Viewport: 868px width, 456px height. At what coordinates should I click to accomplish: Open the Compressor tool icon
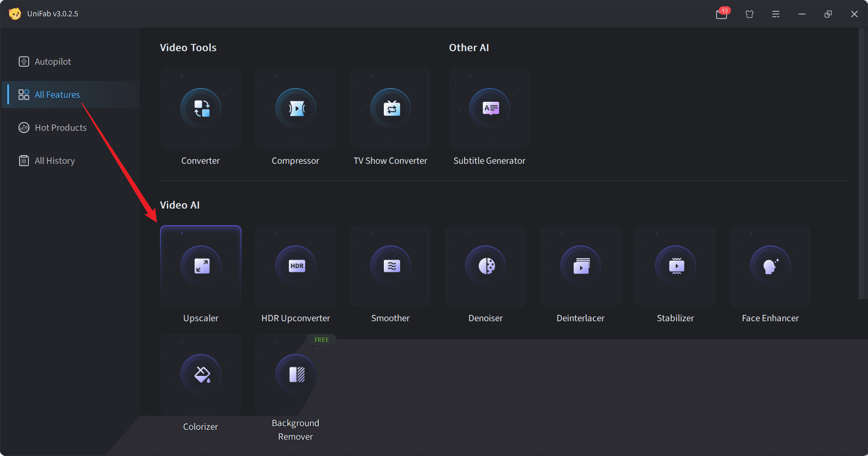tap(296, 109)
